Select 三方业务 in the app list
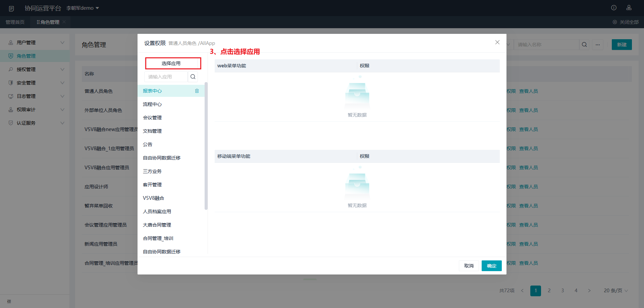Screen dimensions: 644x308 171,171
